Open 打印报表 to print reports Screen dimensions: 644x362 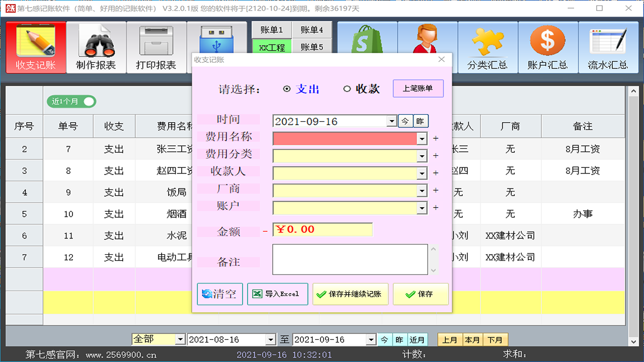[x=157, y=47]
